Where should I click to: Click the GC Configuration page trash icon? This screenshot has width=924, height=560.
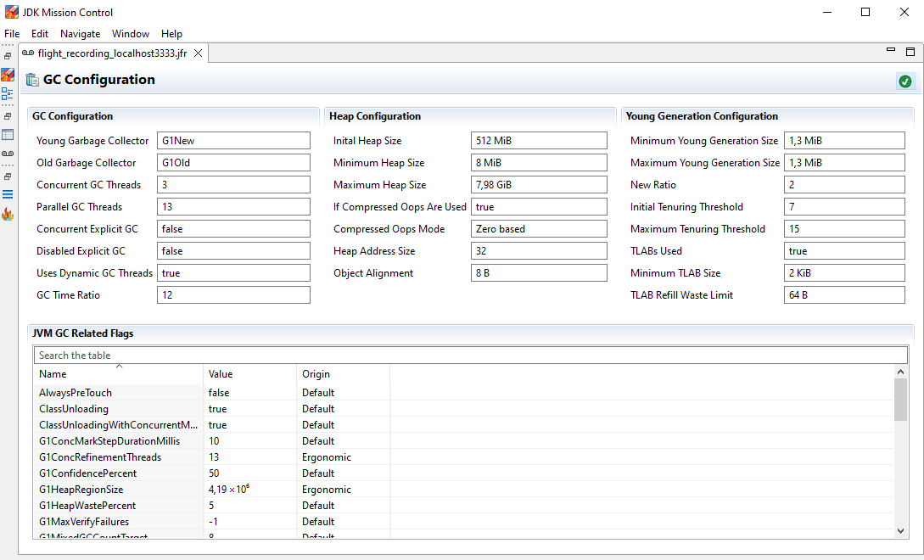pyautogui.click(x=32, y=80)
